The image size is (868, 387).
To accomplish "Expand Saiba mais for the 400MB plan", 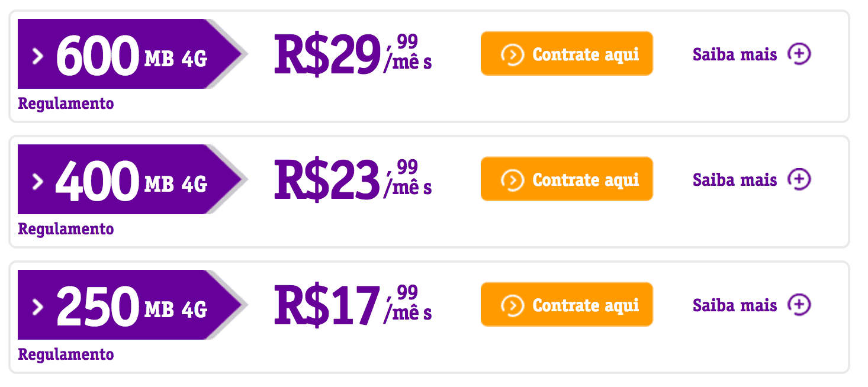I will [x=734, y=179].
